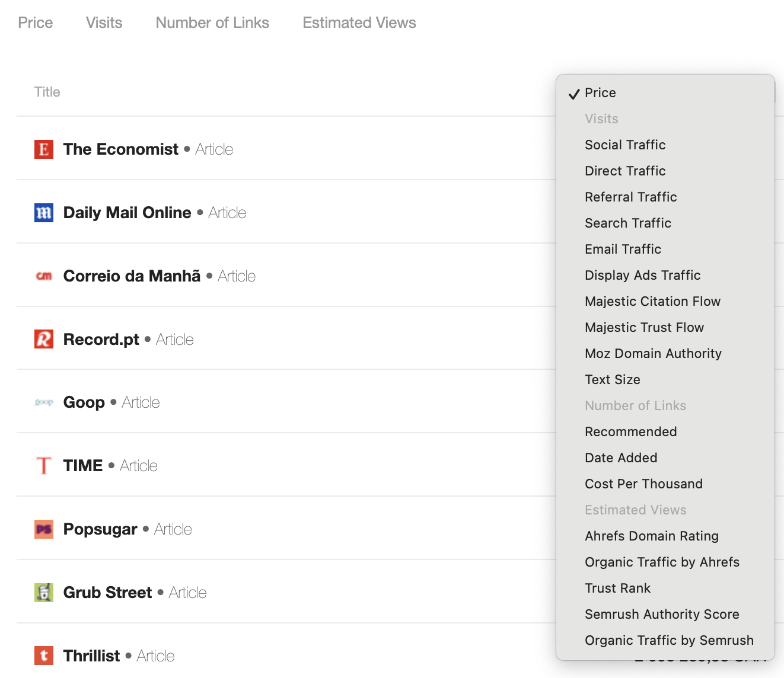Open the Popsugar title link
Screen dimensions: 784x678
coord(100,529)
